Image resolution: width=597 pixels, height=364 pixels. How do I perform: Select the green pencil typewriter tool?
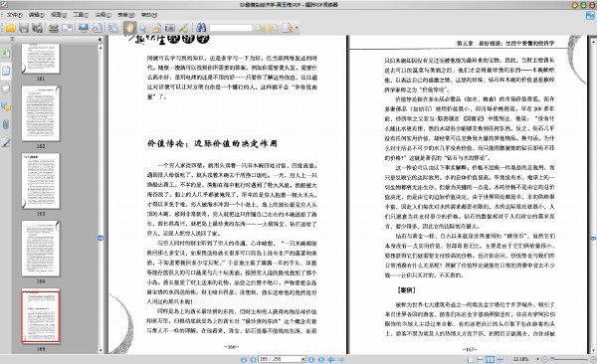tap(183, 28)
